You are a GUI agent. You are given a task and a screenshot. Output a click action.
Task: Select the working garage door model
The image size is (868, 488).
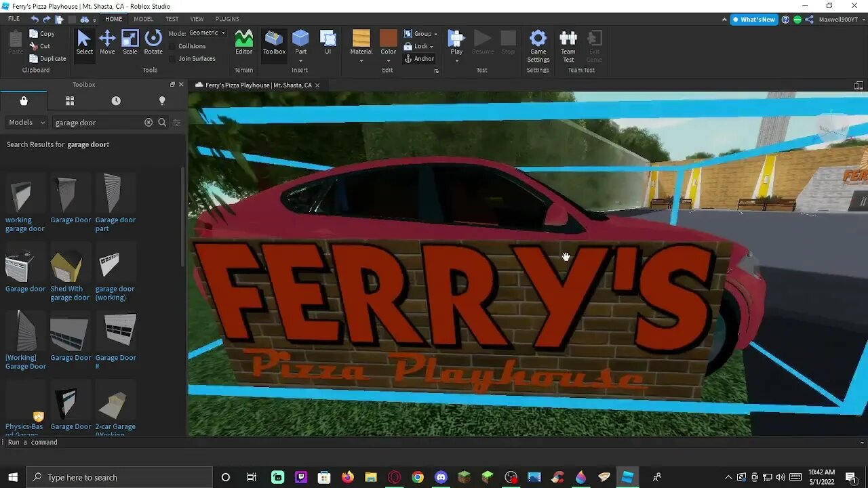pos(24,203)
